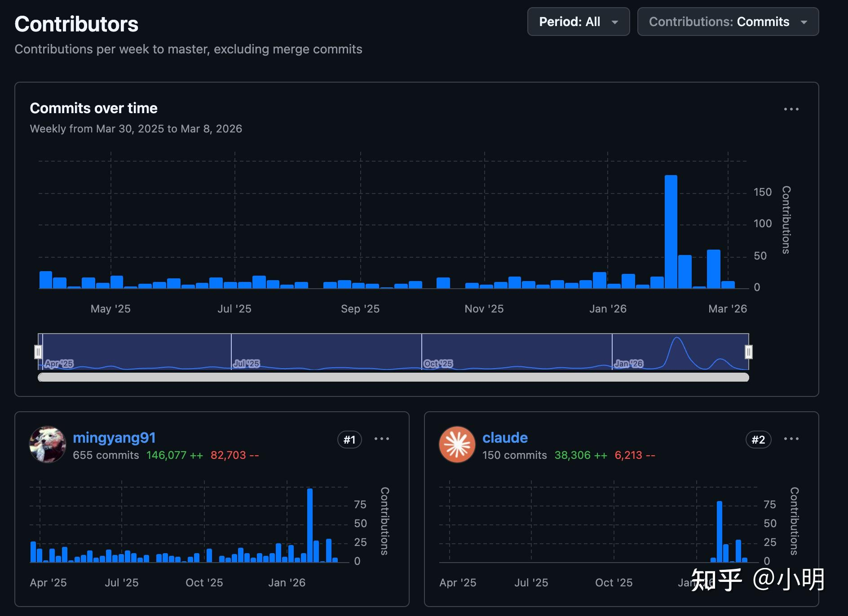Click mingyang91's profile avatar

coord(48,444)
